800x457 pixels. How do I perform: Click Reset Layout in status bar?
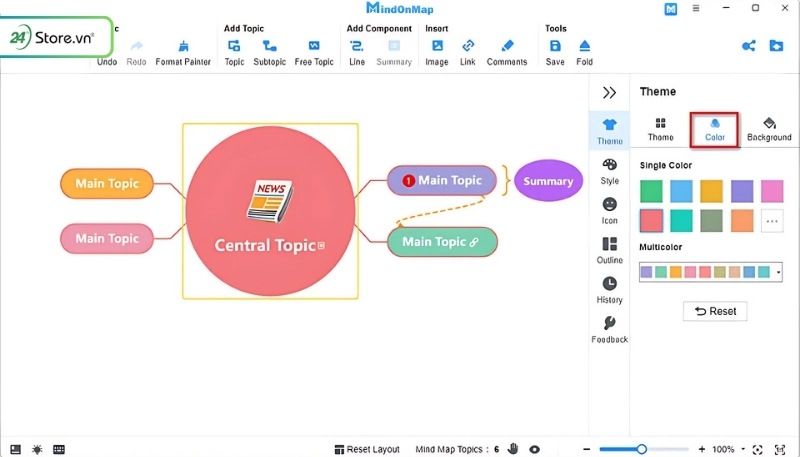(367, 449)
